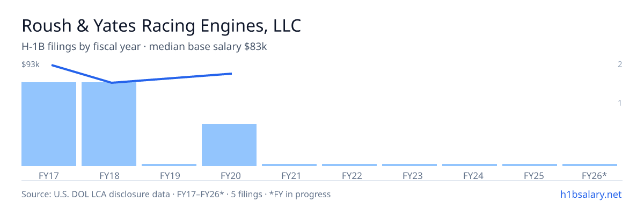The width and height of the screenshot is (644, 215).
Task: Select the FY22 bar stub
Action: point(349,165)
